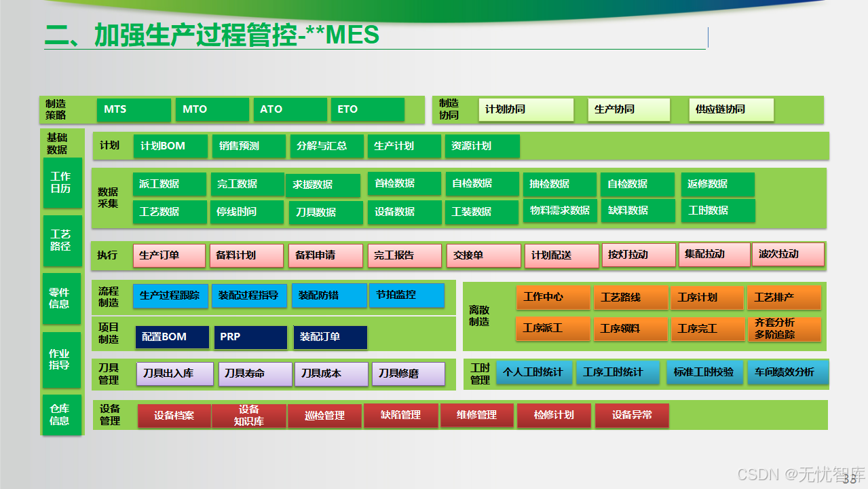Select the 工序领料 box
This screenshot has width=868, height=489.
[630, 329]
